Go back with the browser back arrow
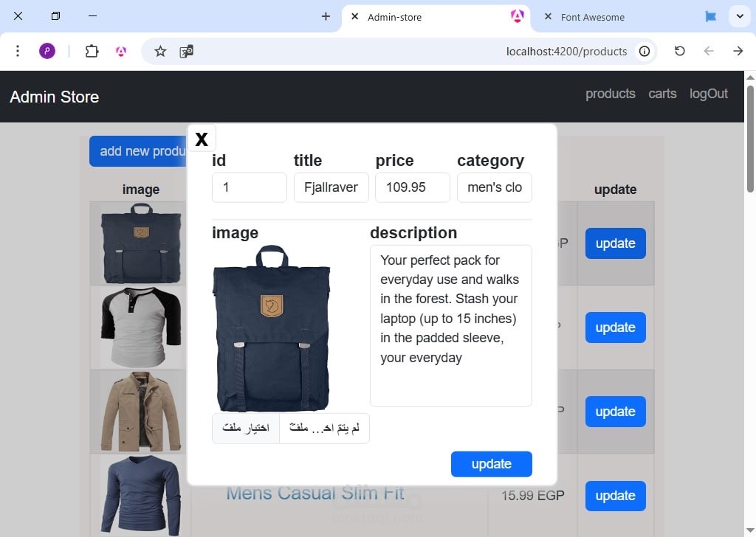The height and width of the screenshot is (537, 756). [708, 51]
